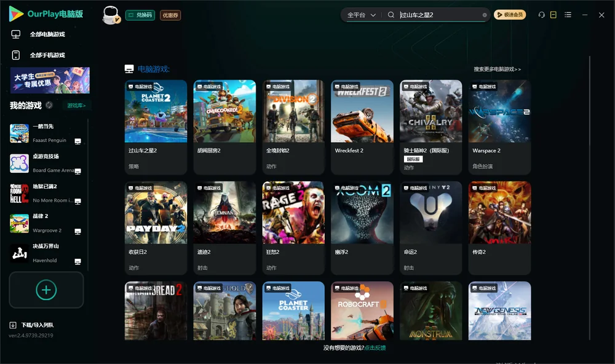Open Warspace 2 game card
The width and height of the screenshot is (615, 364).
click(x=499, y=127)
